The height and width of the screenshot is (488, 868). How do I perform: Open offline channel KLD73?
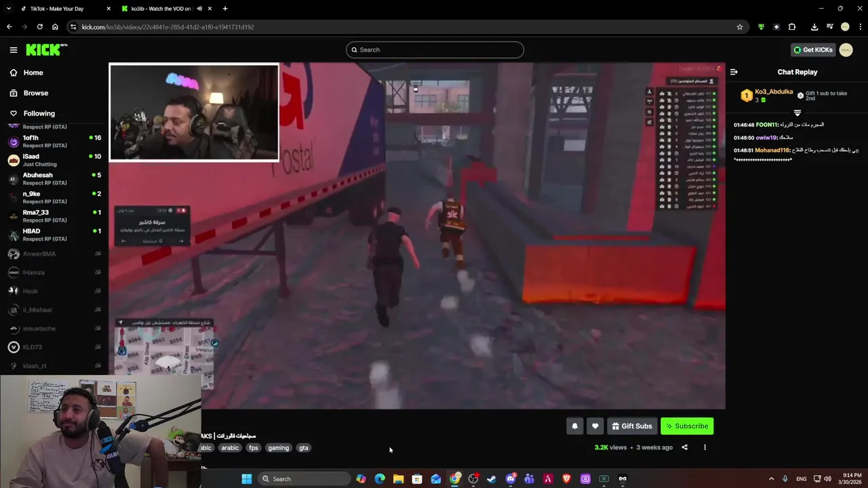point(54,347)
